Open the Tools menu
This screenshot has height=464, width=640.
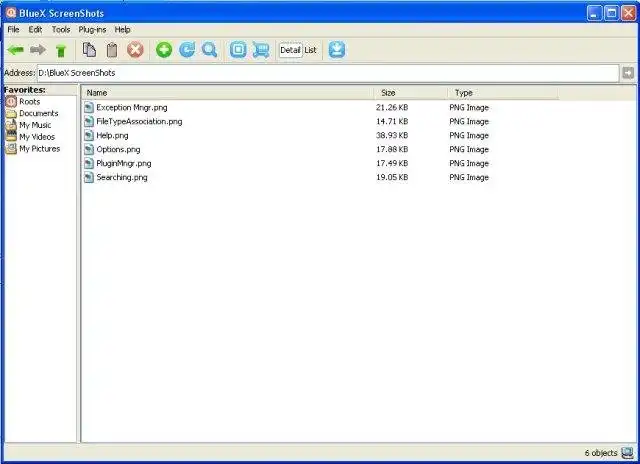coord(61,30)
